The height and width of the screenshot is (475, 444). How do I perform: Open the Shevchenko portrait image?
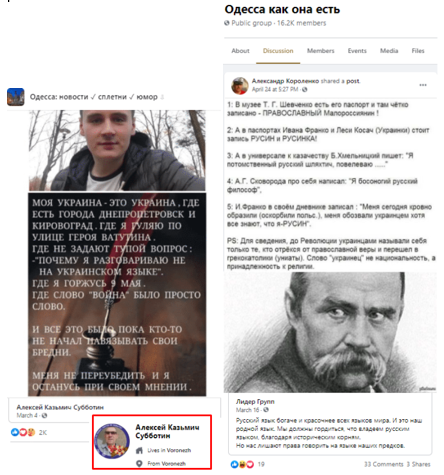pos(330,332)
